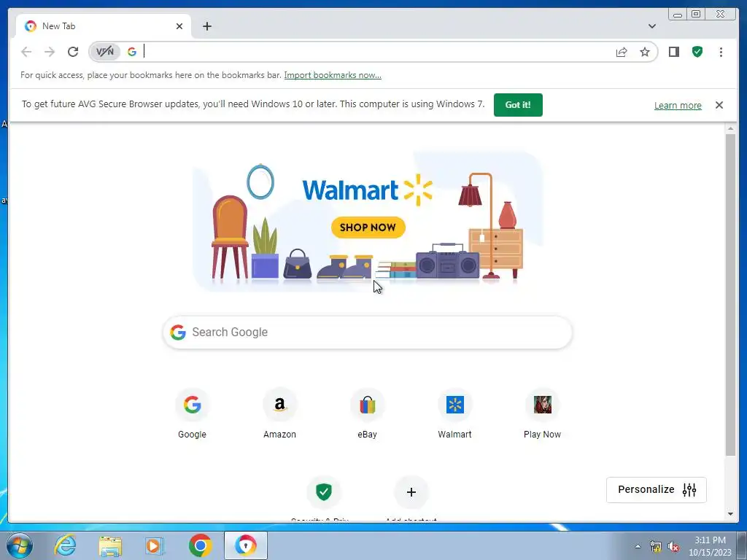Click the Got it! button
Screen dimensions: 747x560
pos(518,105)
